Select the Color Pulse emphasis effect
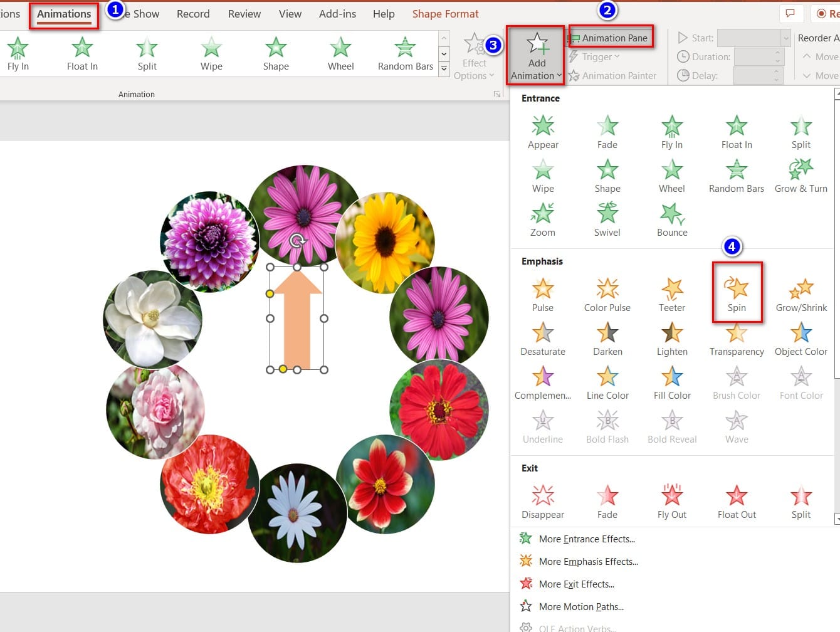The image size is (840, 632). (x=607, y=293)
